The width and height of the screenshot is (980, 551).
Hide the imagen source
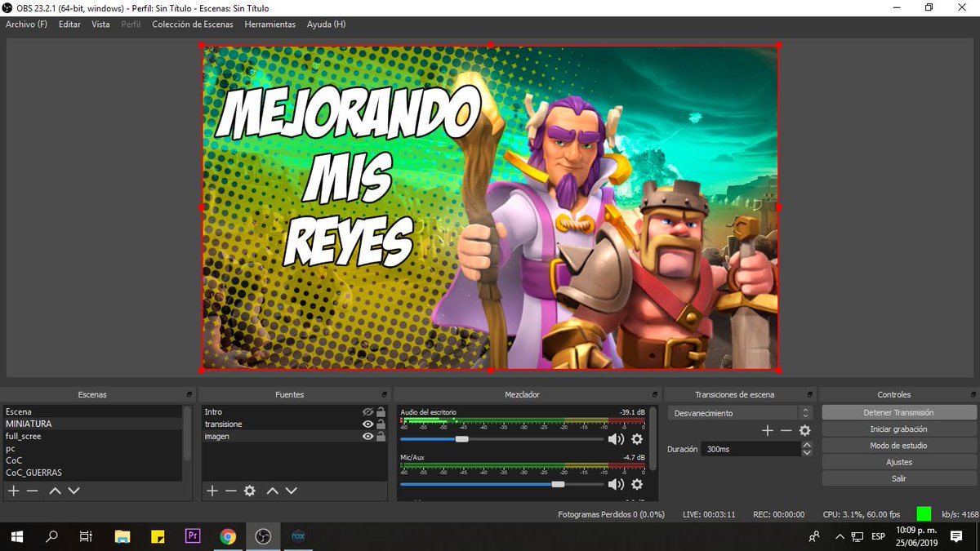click(368, 437)
